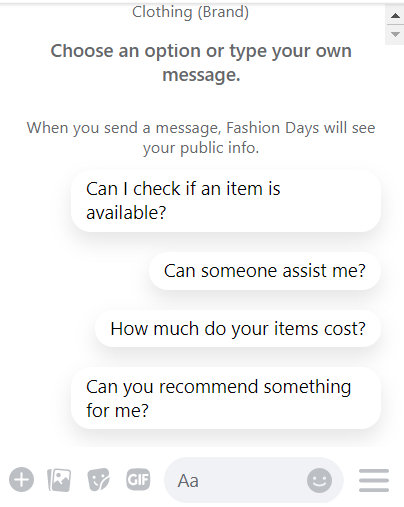Open the GIF picker
The image size is (404, 507).
pyautogui.click(x=138, y=480)
